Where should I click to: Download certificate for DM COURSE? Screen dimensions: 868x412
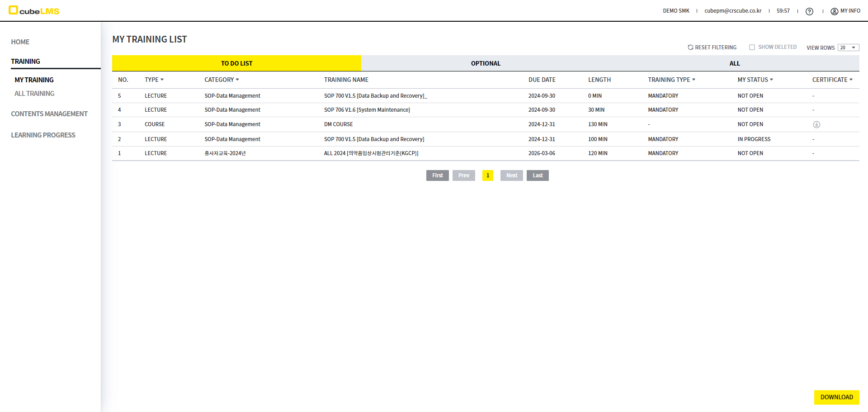816,124
